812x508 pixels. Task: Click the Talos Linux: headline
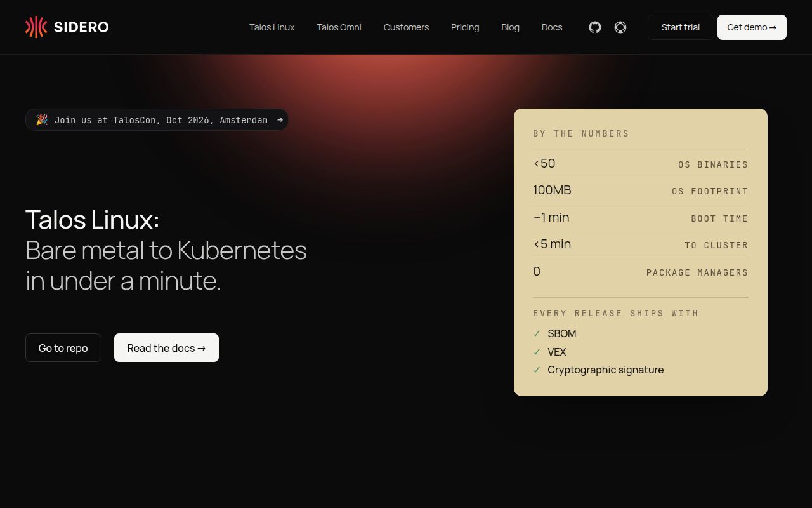(93, 220)
